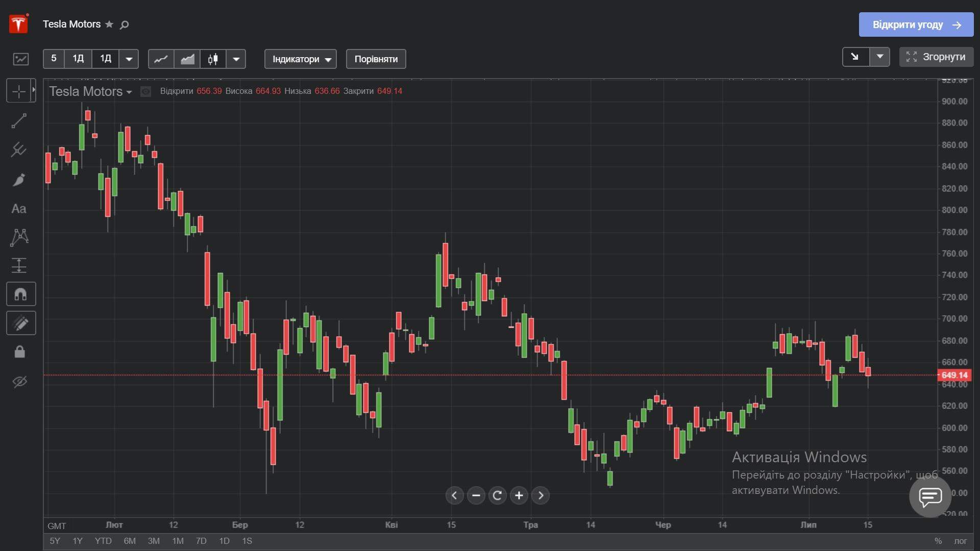The image size is (980, 551).
Task: Click the Кві date axis label
Action: [x=391, y=525]
